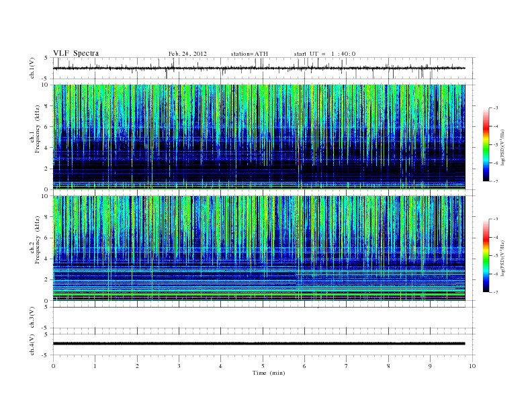Click the "ch.4(V)" axis label
Screen dimensions: 532x411
(32, 345)
